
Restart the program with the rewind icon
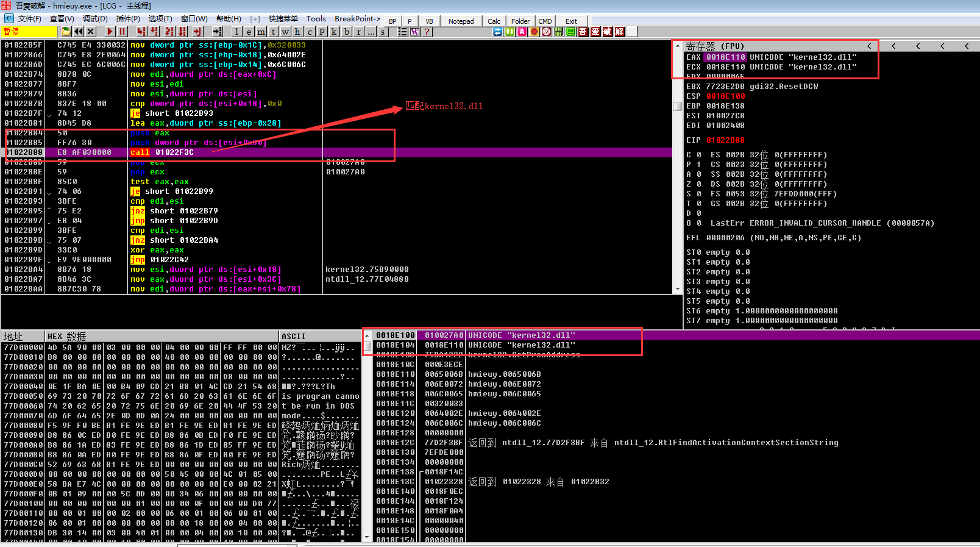[x=79, y=32]
